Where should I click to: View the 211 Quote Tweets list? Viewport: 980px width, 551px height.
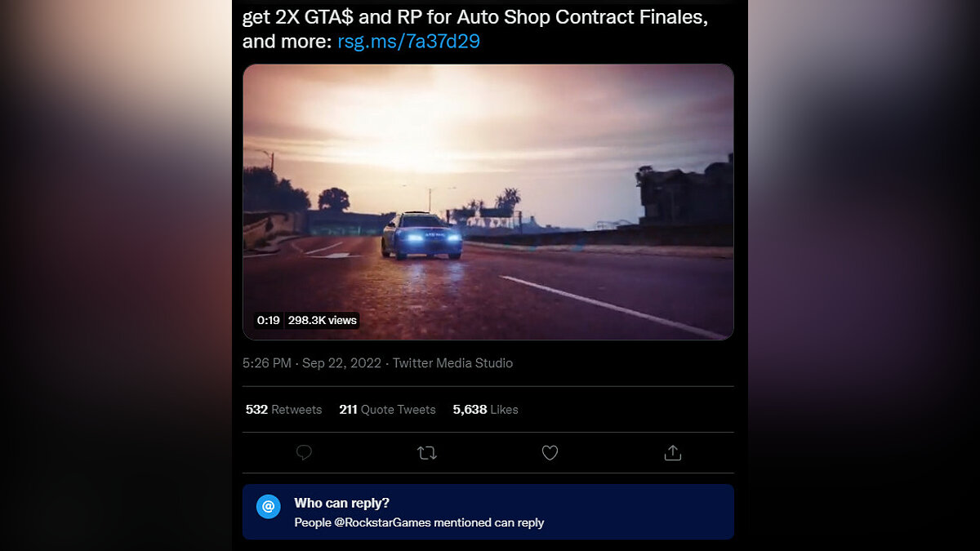point(387,410)
